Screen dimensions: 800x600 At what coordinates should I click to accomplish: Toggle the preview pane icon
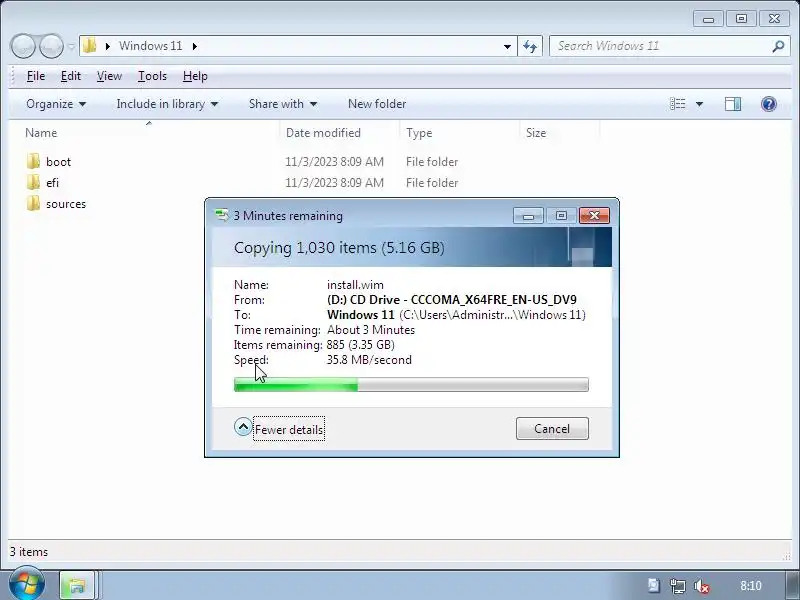pyautogui.click(x=733, y=104)
